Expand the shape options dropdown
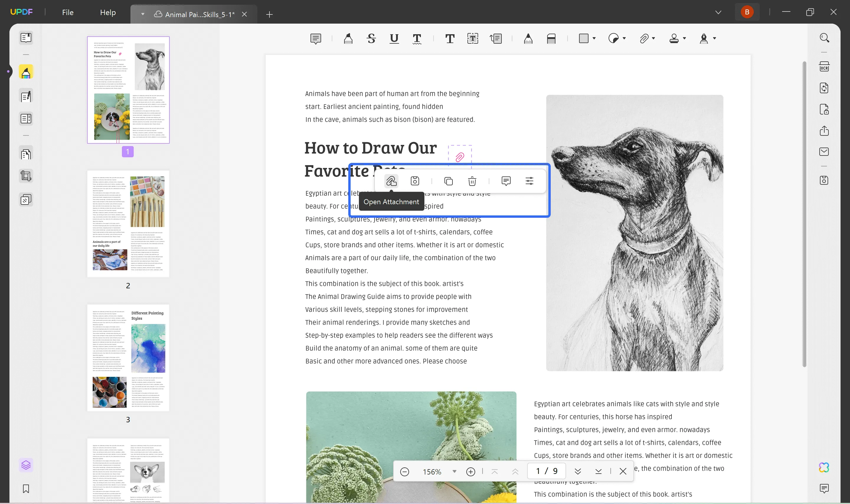Screen dimensions: 850x504 (x=593, y=38)
